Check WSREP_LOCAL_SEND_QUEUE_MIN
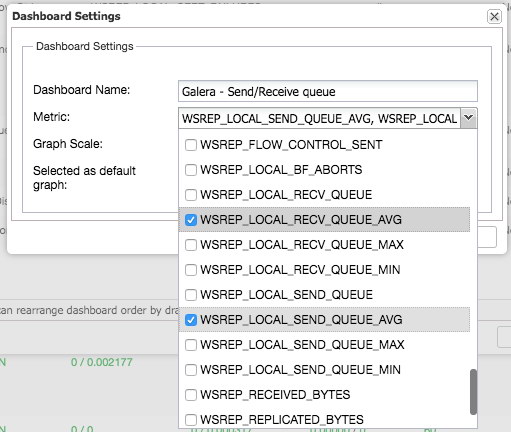The image size is (511, 432). (191, 370)
